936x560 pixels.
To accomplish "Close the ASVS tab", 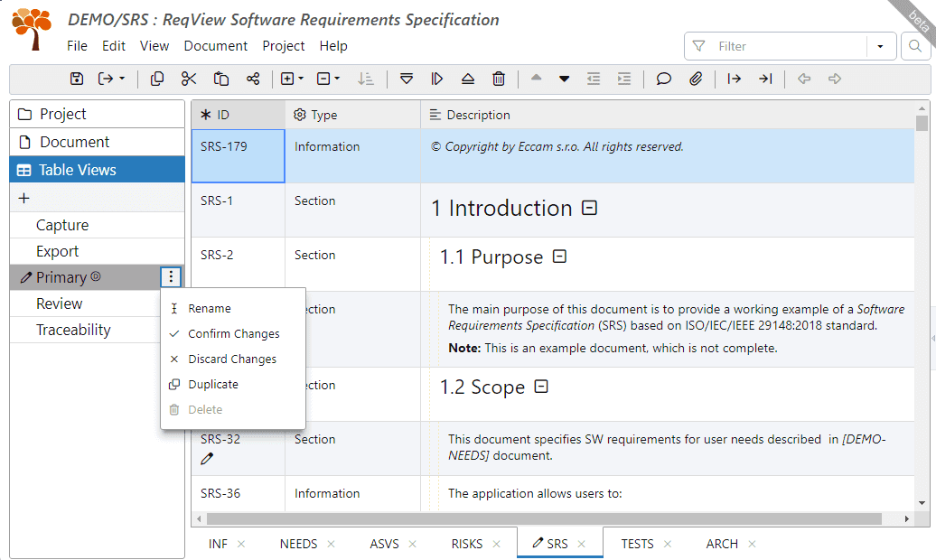I will [413, 544].
